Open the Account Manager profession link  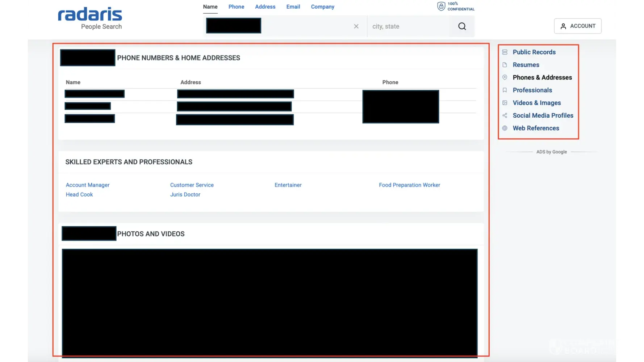pos(88,185)
